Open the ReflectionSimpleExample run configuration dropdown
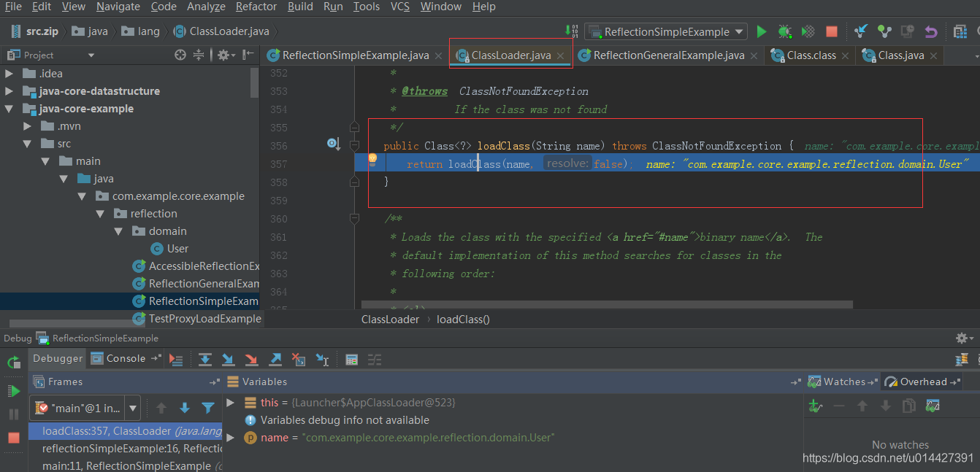The width and height of the screenshot is (980, 472). 665,31
